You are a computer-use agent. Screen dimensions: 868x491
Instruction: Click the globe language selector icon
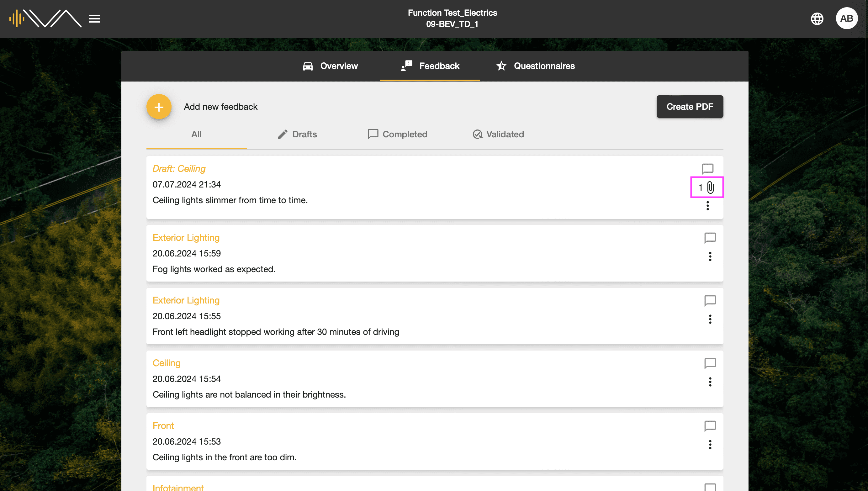coord(817,18)
